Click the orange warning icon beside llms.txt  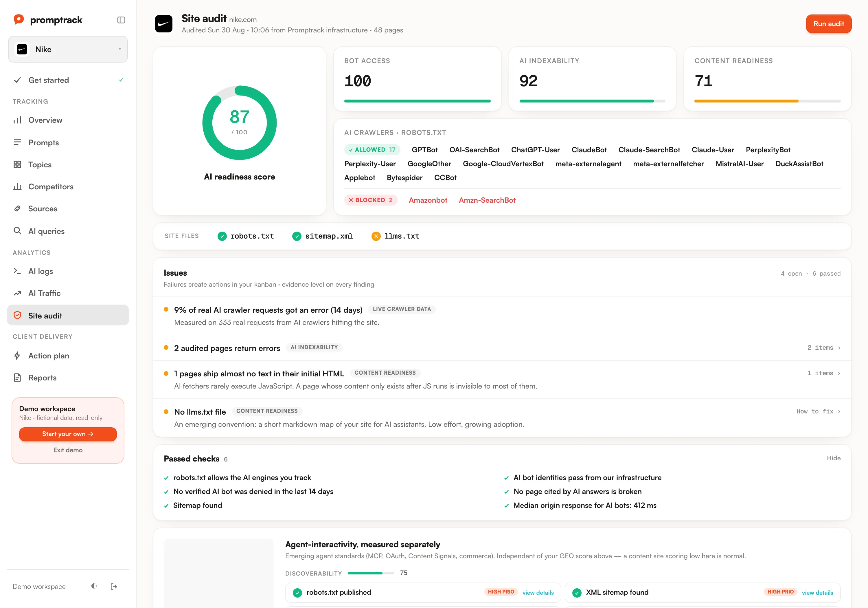pyautogui.click(x=376, y=236)
